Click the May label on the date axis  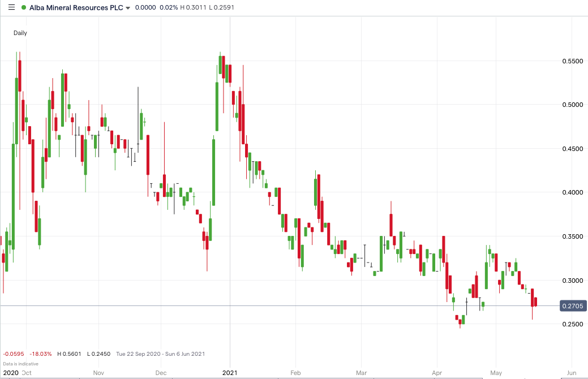click(x=496, y=373)
